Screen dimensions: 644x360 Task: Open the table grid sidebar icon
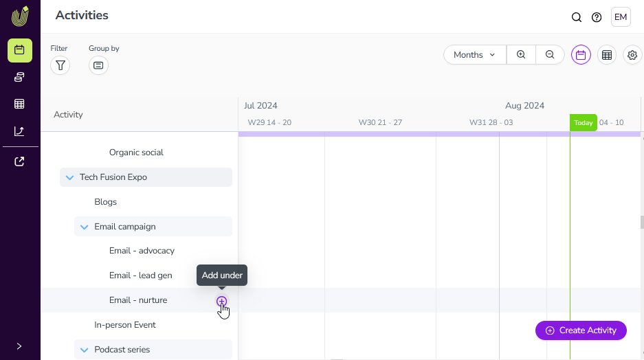tap(19, 104)
